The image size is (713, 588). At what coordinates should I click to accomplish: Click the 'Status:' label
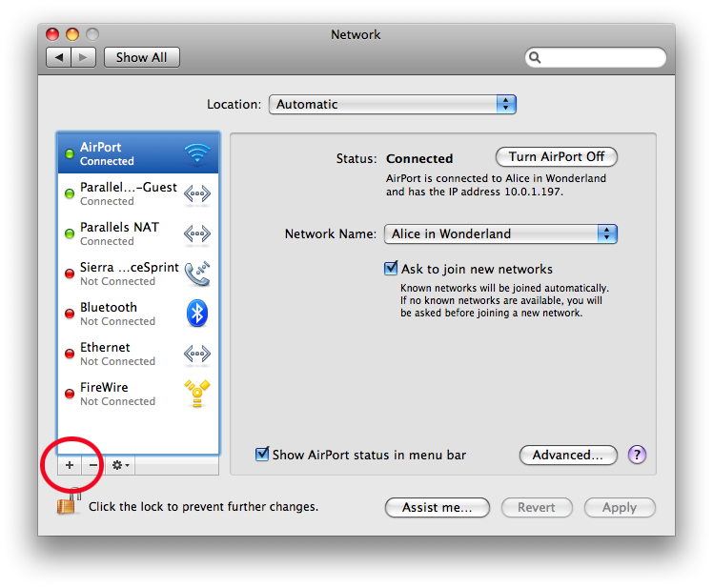click(356, 158)
